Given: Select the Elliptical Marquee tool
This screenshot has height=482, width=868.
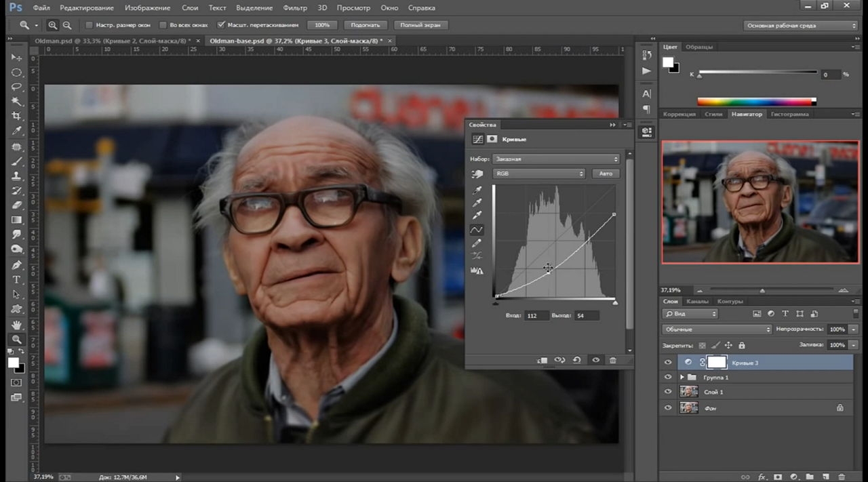Looking at the screenshot, I should click(x=17, y=73).
